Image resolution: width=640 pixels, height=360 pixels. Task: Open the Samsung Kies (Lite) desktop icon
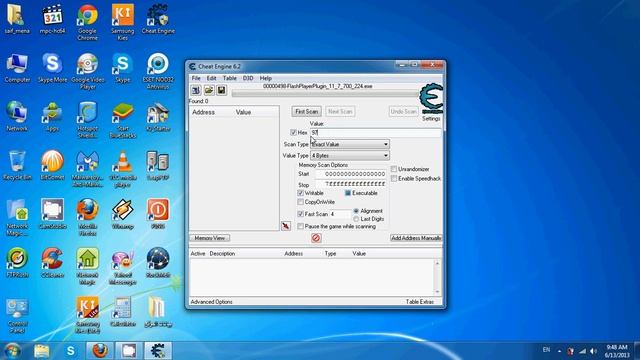coord(87,315)
